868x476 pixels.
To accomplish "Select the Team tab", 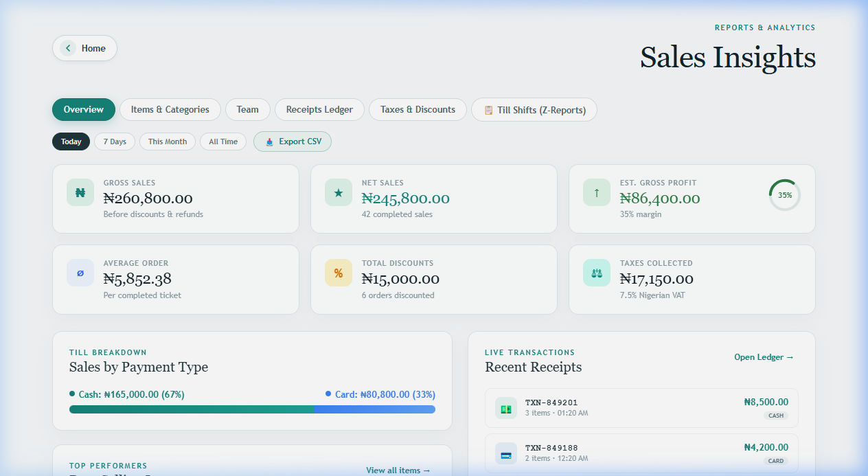I will [248, 109].
